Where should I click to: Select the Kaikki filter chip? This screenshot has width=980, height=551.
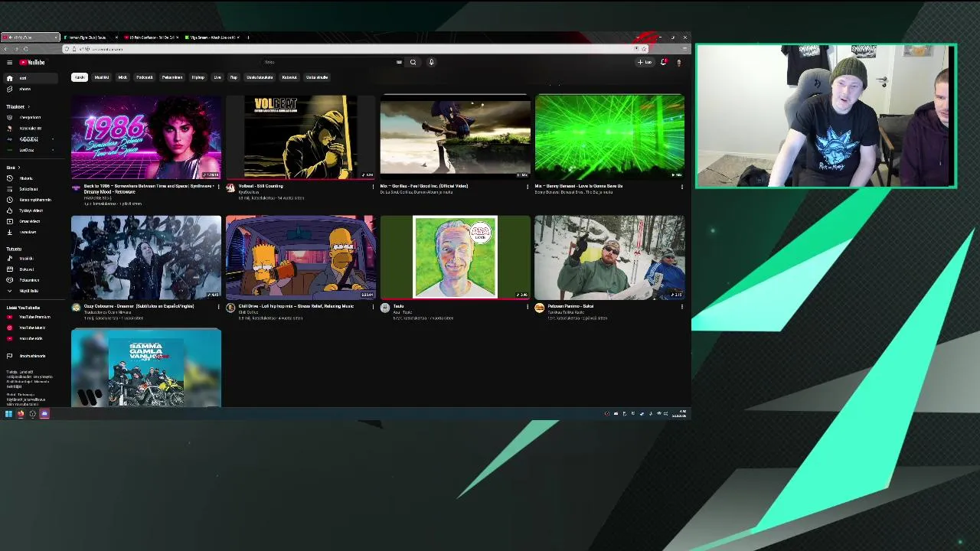pyautogui.click(x=80, y=77)
